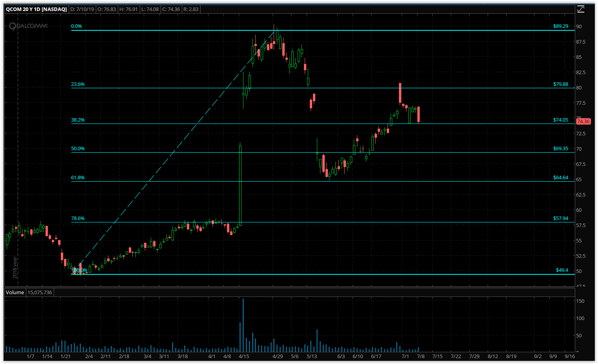
Task: Open the drawing tools icon at top right
Action: 581,9
